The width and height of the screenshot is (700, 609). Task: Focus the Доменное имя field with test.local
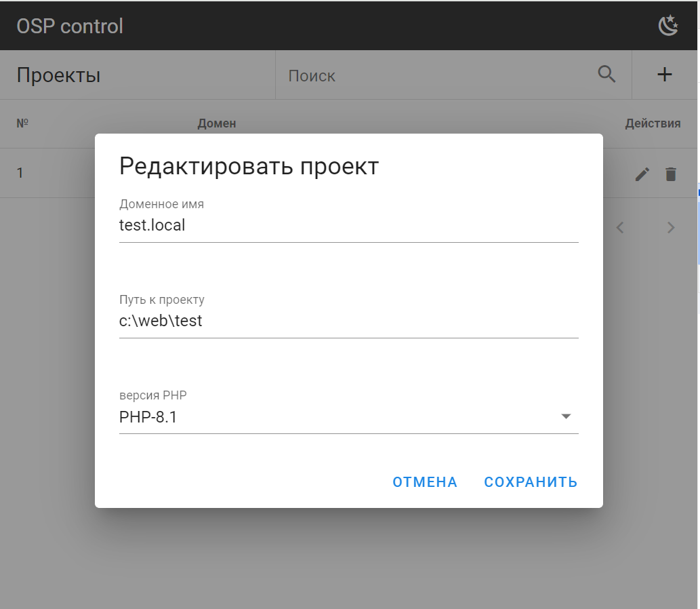(x=348, y=226)
